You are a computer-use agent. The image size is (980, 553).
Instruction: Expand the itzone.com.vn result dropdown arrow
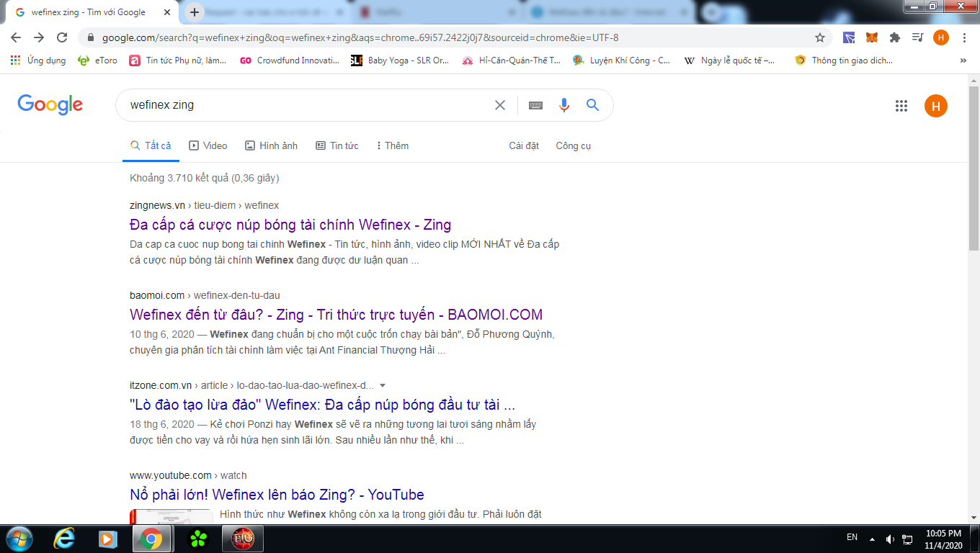pyautogui.click(x=383, y=385)
